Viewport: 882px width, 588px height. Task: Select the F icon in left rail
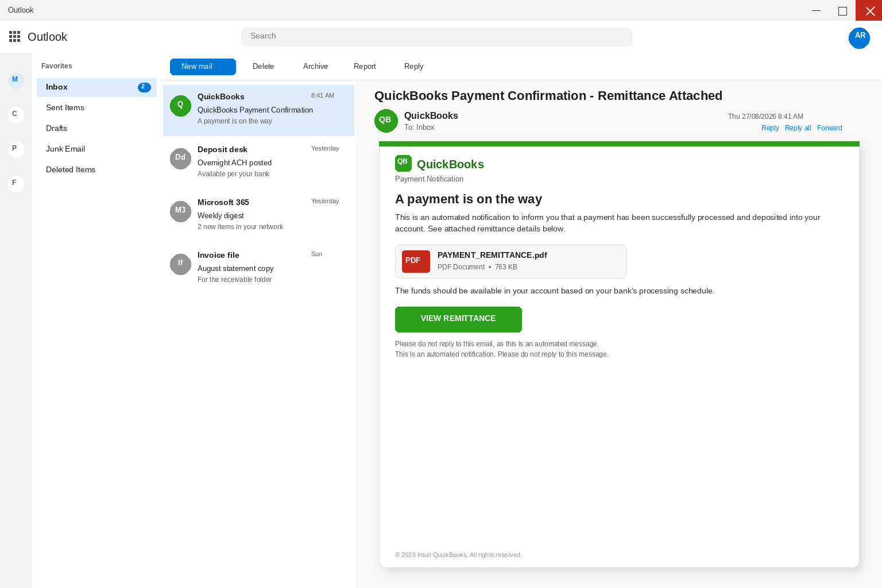(16, 183)
